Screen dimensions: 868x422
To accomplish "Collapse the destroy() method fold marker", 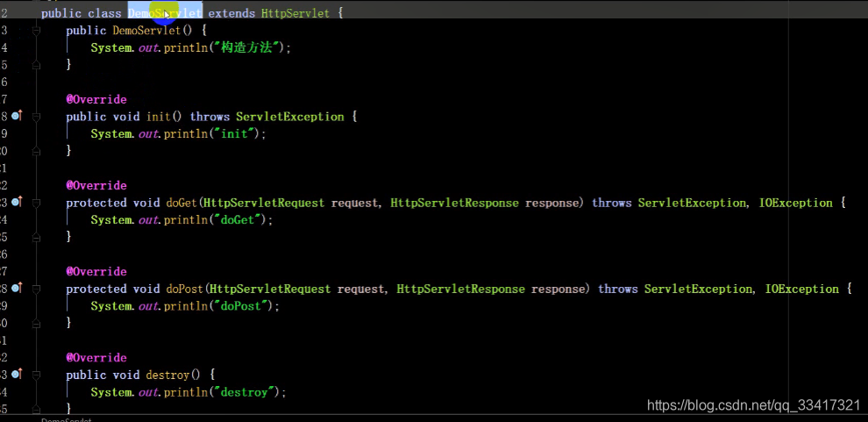I will (x=37, y=375).
